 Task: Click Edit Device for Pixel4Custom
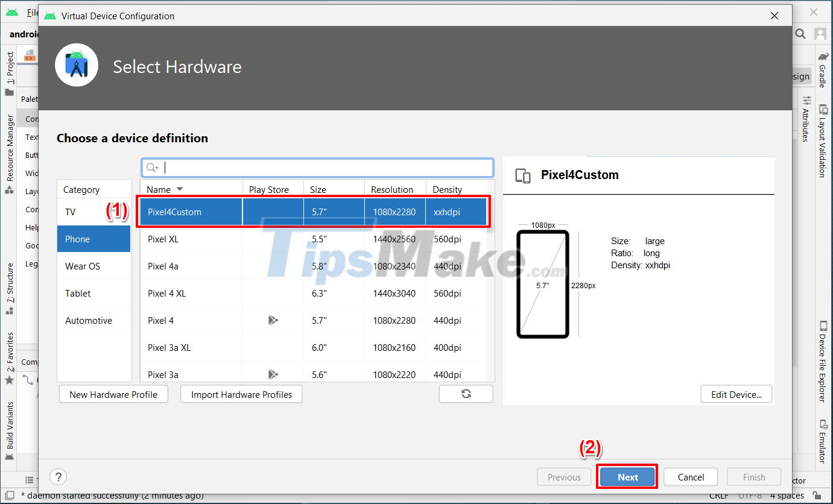[736, 394]
